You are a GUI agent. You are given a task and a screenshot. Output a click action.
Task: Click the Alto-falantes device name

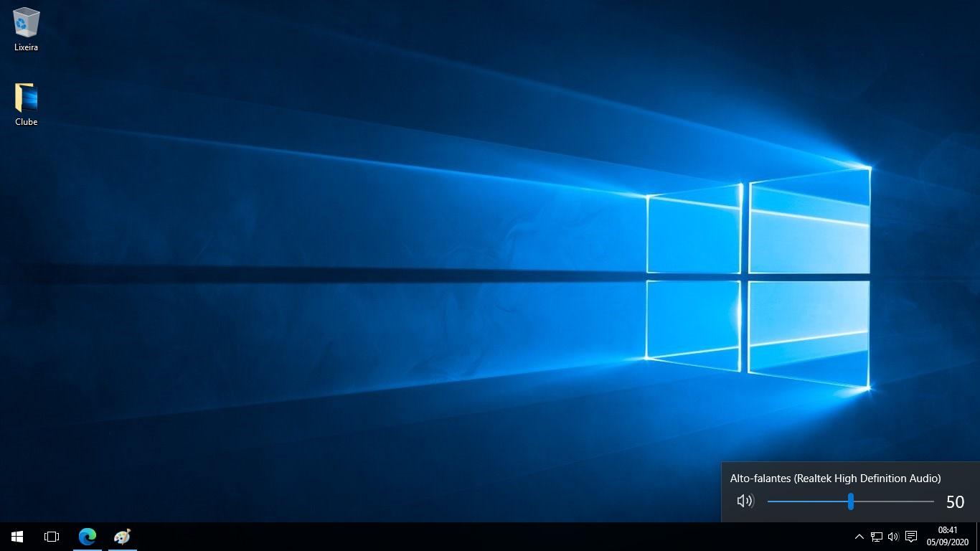[835, 479]
